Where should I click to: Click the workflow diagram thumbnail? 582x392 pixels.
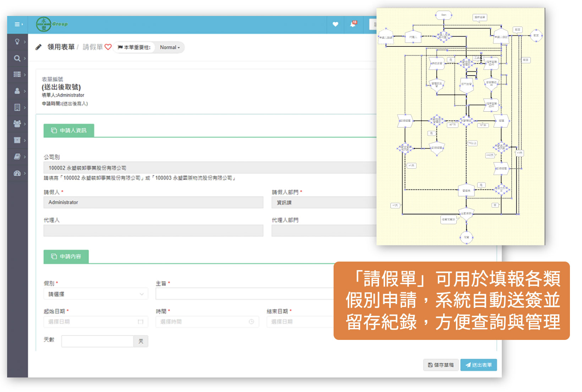461,127
